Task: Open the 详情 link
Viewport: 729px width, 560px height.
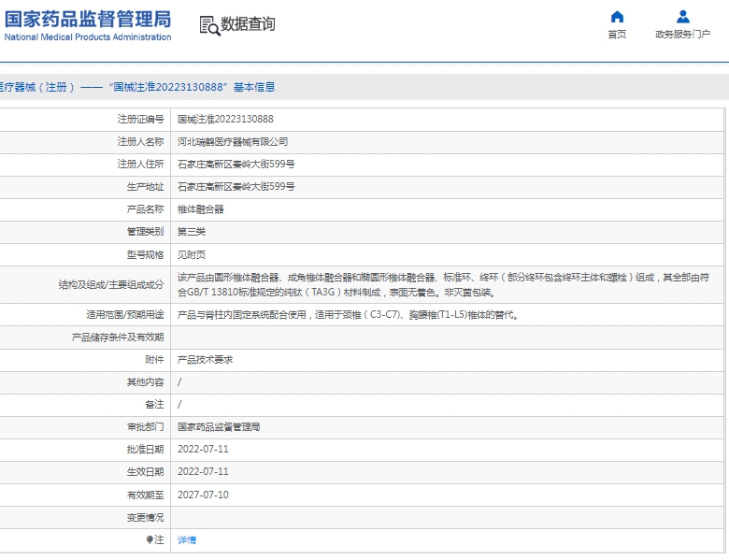Action: pos(187,540)
